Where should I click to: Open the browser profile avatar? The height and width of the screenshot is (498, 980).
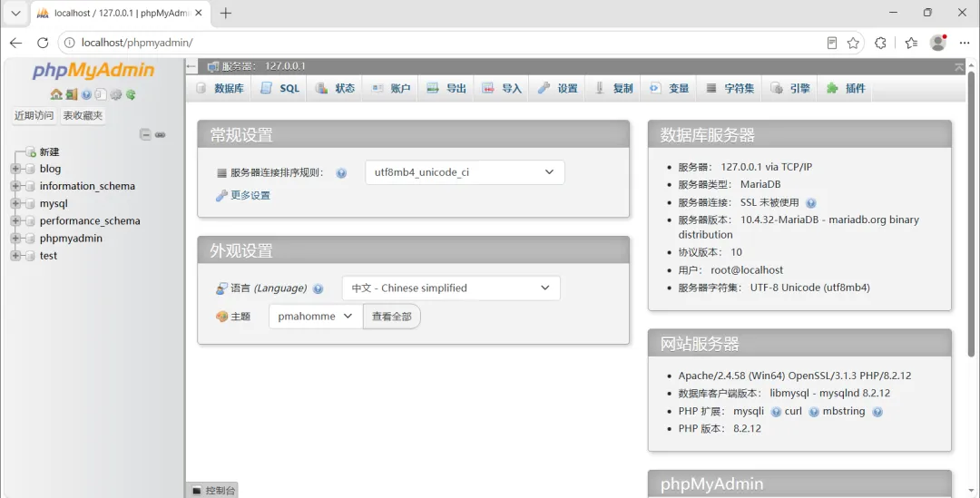937,43
